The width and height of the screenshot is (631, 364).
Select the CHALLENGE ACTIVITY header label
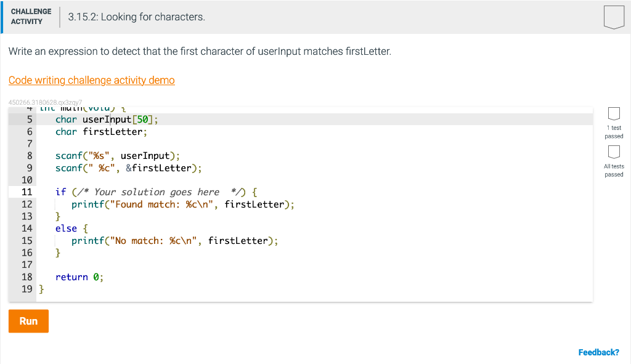point(31,16)
